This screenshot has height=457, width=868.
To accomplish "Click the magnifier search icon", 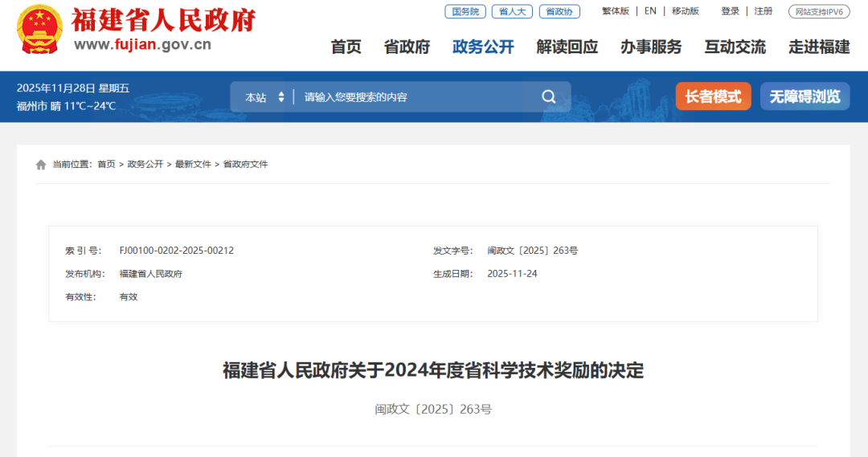I will (x=549, y=97).
